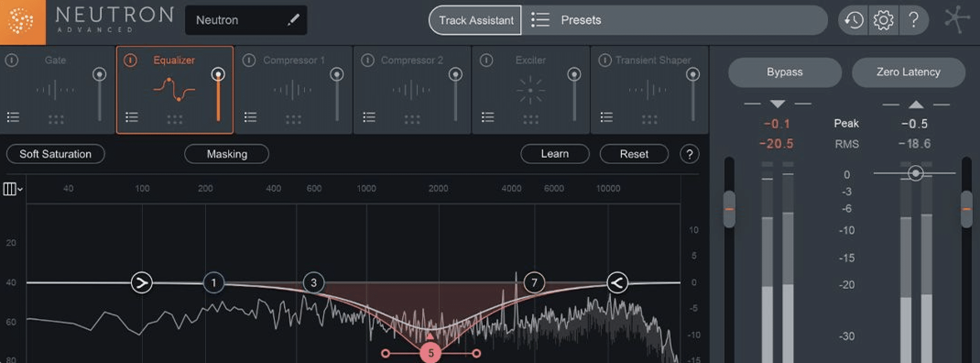
Task: Open the Gate module preset list icon
Action: click(x=13, y=117)
